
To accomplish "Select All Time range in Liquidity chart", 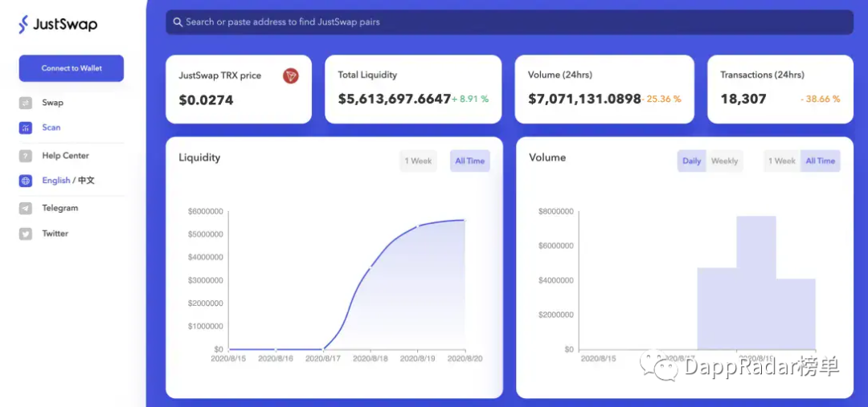I will pyautogui.click(x=469, y=161).
